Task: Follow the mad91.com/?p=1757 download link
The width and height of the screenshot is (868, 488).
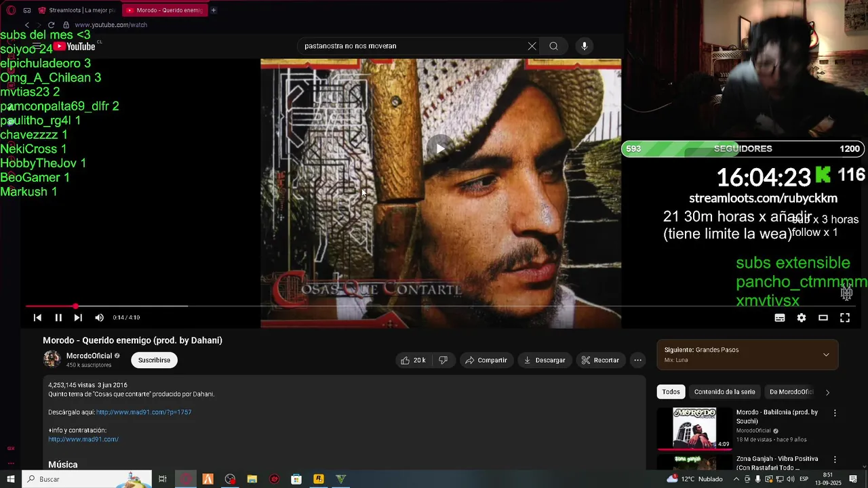Action: tap(144, 412)
